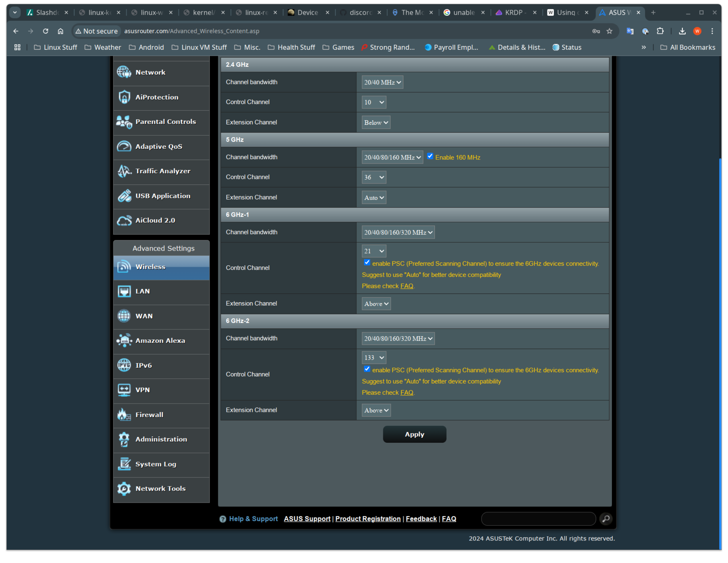Image resolution: width=728 pixels, height=563 pixels.
Task: Open the Health Stuff bookmarks folder
Action: pyautogui.click(x=291, y=47)
